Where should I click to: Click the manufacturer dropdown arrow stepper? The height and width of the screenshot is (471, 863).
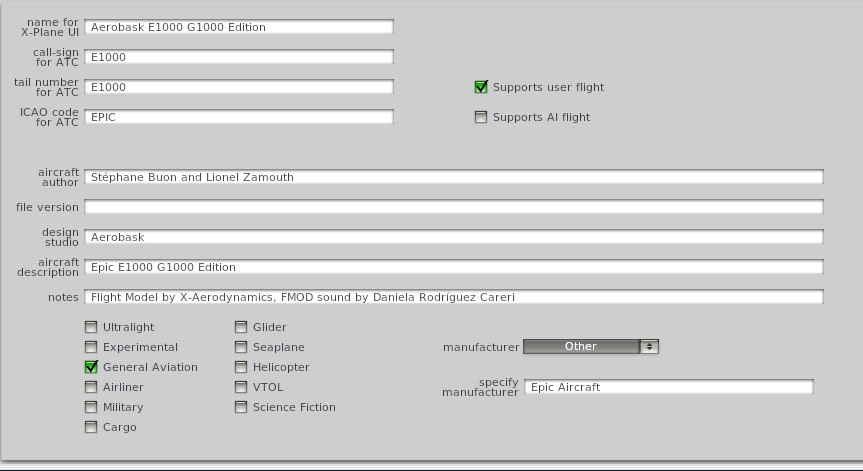click(x=649, y=346)
